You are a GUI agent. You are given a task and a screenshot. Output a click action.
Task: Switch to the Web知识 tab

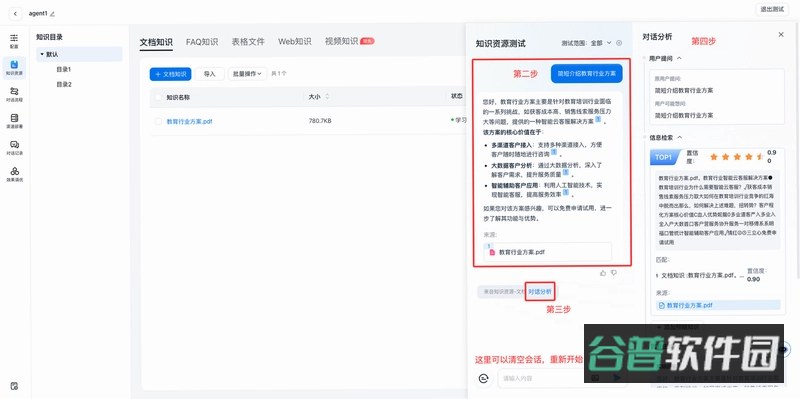tap(294, 42)
